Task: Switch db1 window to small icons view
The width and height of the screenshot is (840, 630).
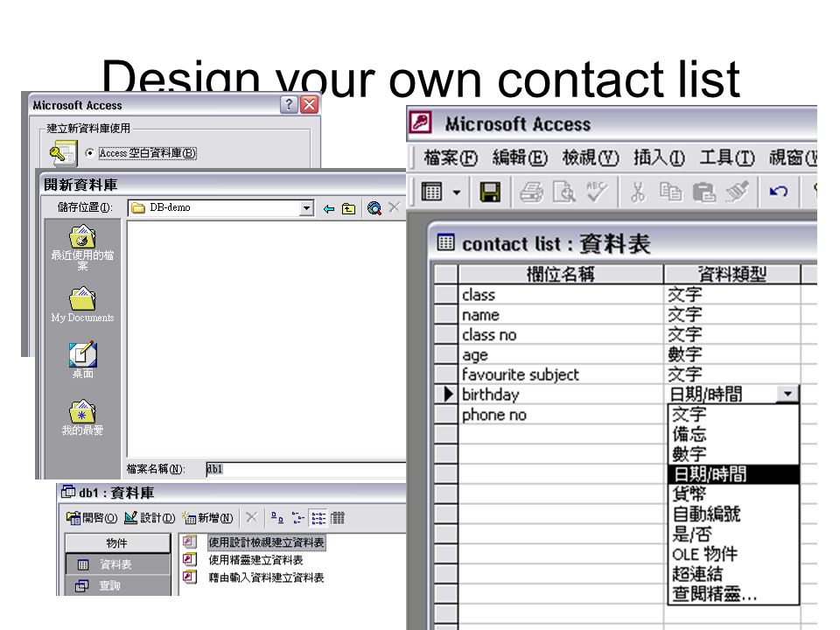Action: tap(297, 517)
